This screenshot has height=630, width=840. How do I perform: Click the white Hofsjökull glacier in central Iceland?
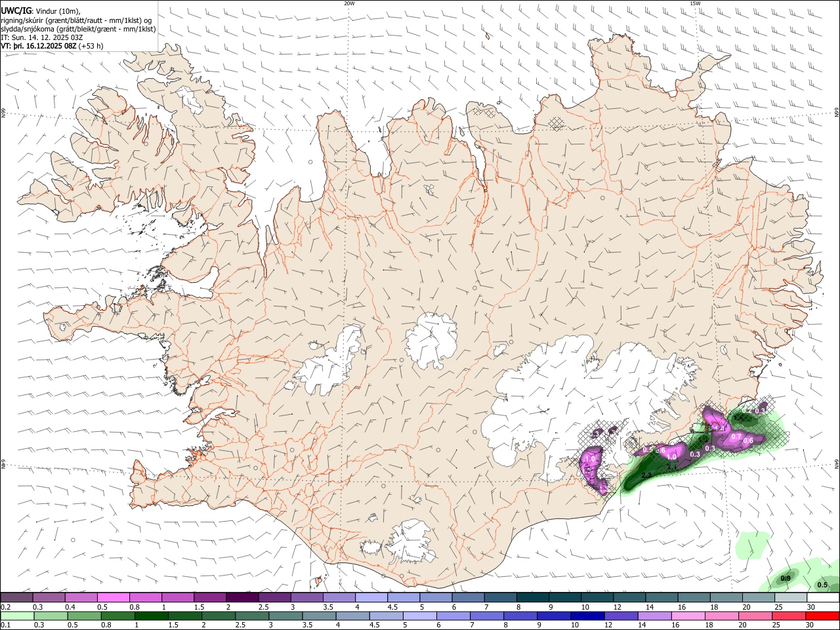(431, 340)
